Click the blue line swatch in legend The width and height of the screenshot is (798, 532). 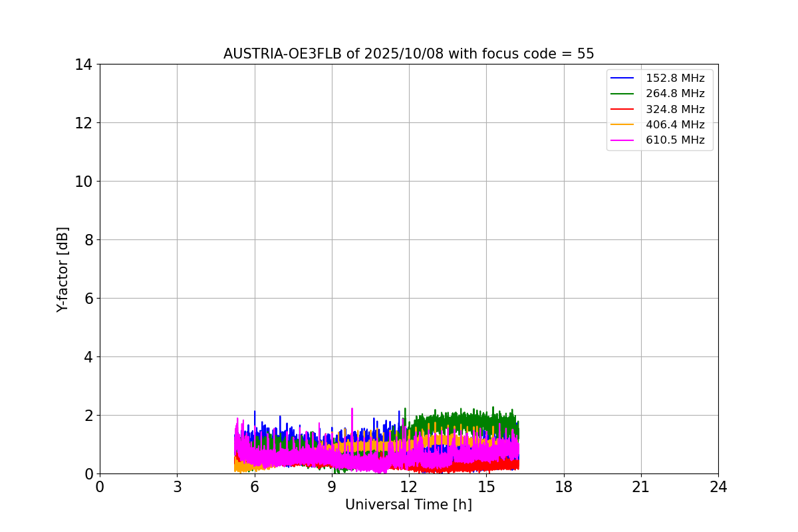click(622, 78)
